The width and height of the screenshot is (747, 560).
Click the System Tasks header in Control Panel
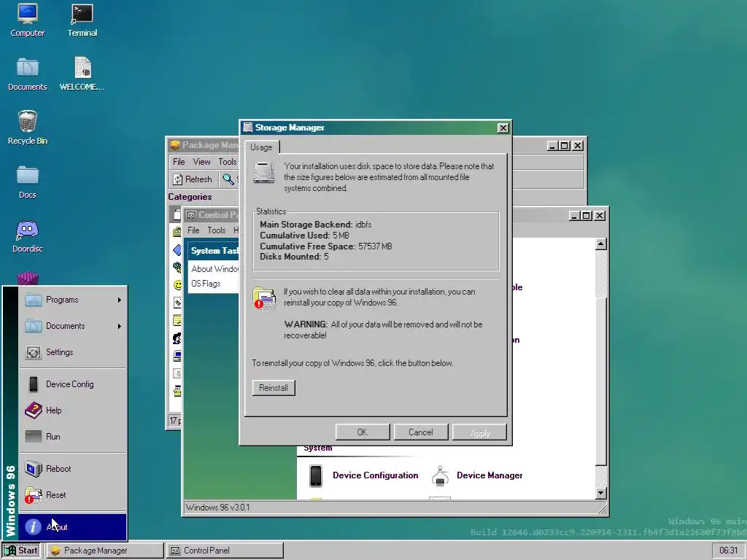pos(214,251)
